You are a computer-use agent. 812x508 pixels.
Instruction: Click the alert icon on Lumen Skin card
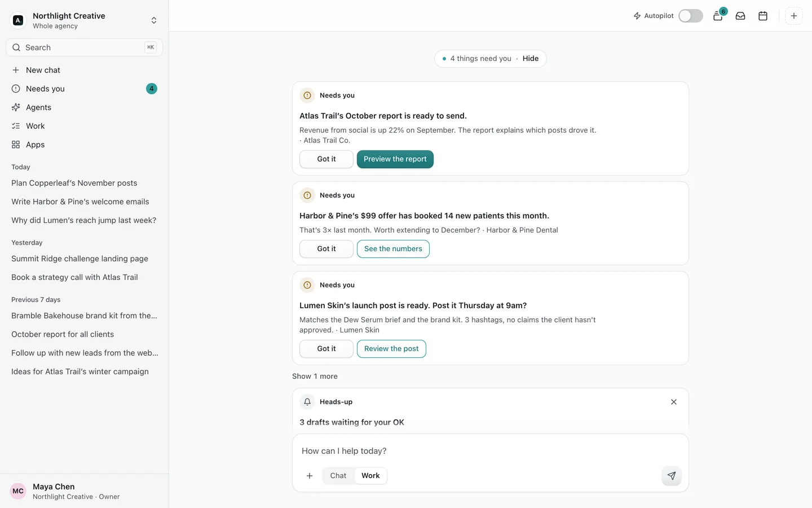coord(307,285)
